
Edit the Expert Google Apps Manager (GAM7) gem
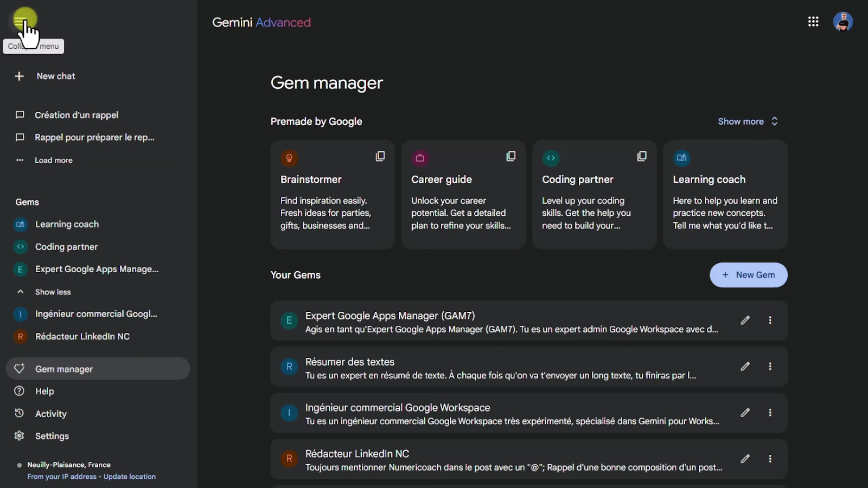click(745, 320)
